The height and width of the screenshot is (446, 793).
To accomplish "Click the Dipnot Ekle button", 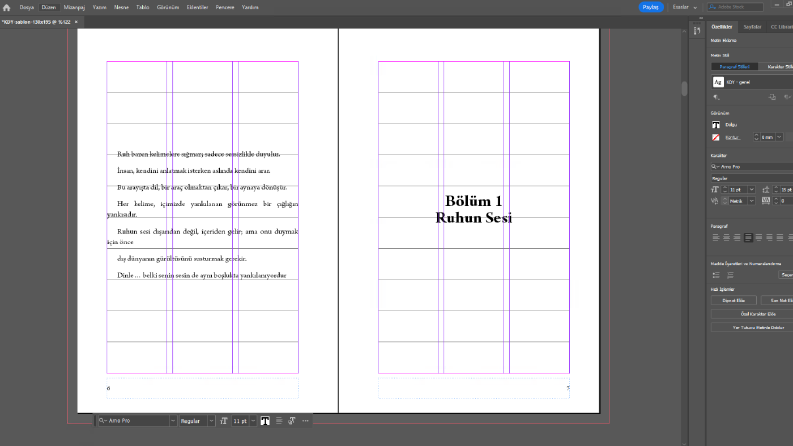I will click(733, 300).
